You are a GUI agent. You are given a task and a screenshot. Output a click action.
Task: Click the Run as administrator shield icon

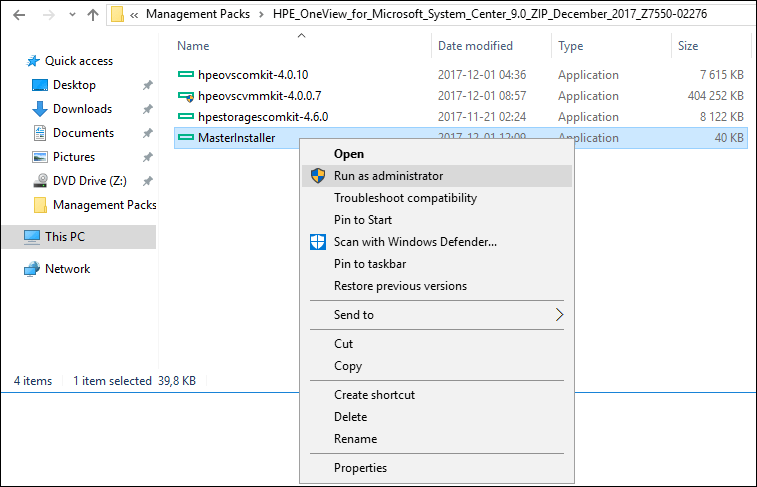click(x=318, y=176)
